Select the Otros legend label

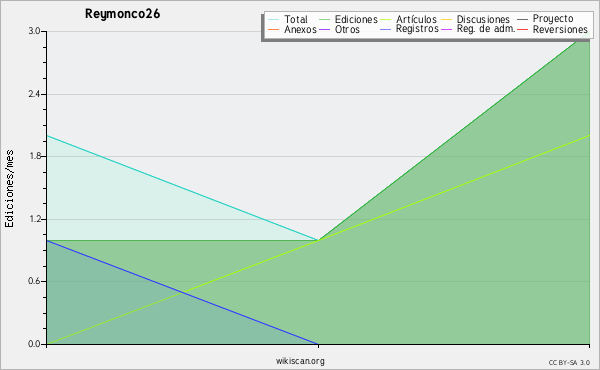pyautogui.click(x=347, y=29)
